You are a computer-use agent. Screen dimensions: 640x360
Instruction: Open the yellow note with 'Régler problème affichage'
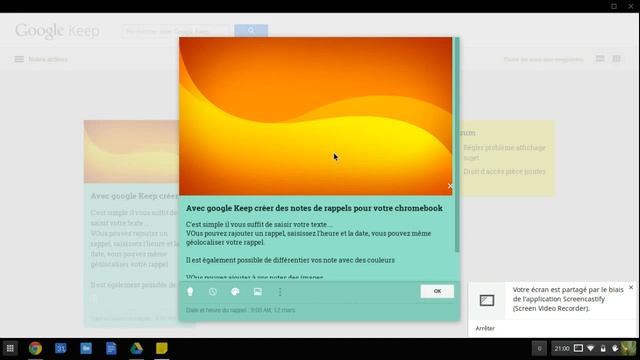507,158
